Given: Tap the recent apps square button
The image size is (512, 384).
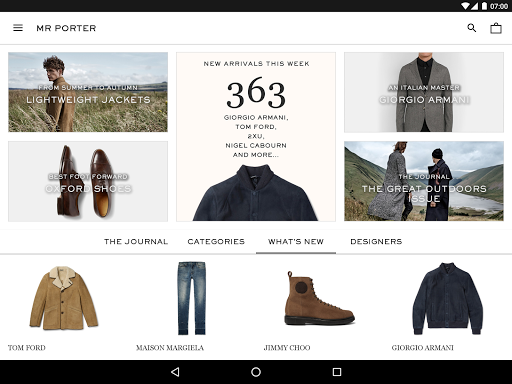Looking at the screenshot, I should [x=337, y=372].
